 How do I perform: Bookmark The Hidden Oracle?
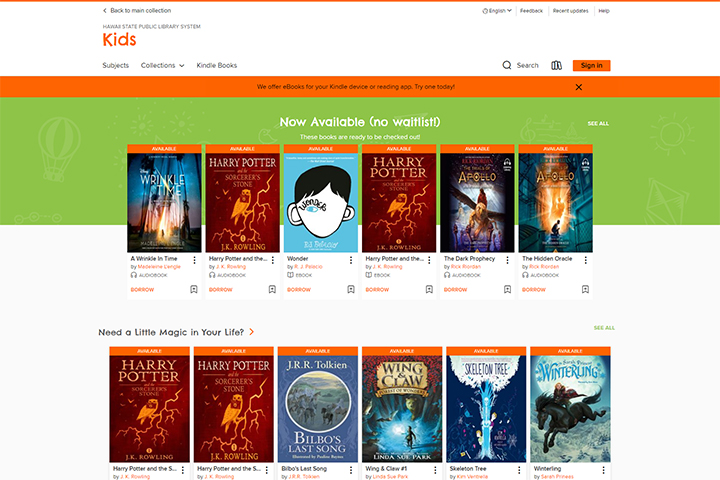point(585,289)
